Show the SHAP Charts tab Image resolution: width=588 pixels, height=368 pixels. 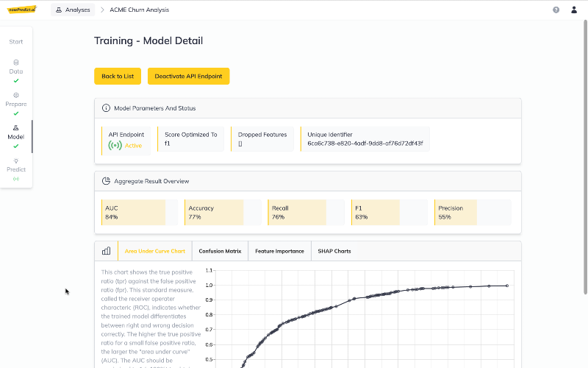[x=334, y=251]
